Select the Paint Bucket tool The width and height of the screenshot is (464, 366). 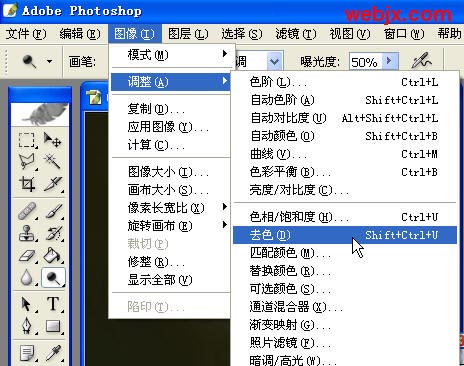point(52,256)
